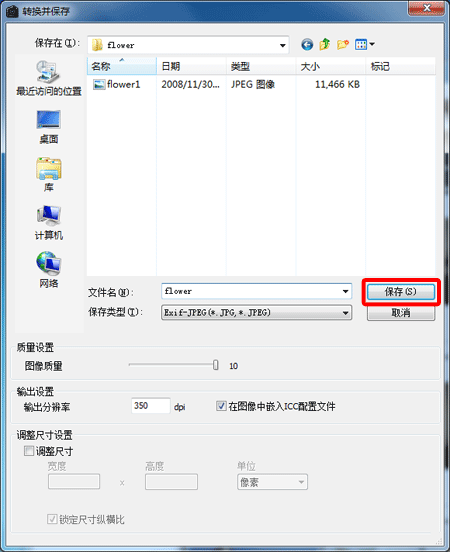Open the 文件名 dropdown arrow
The width and height of the screenshot is (450, 552).
click(x=346, y=291)
